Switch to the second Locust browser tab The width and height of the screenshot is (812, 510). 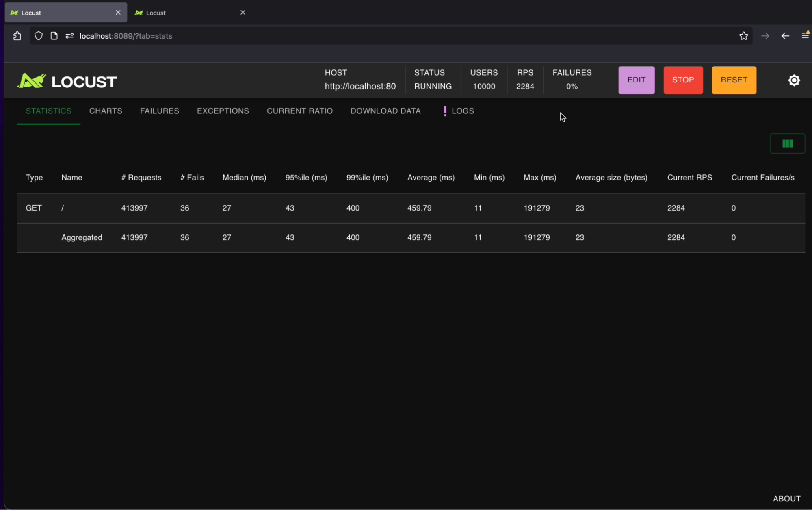189,13
